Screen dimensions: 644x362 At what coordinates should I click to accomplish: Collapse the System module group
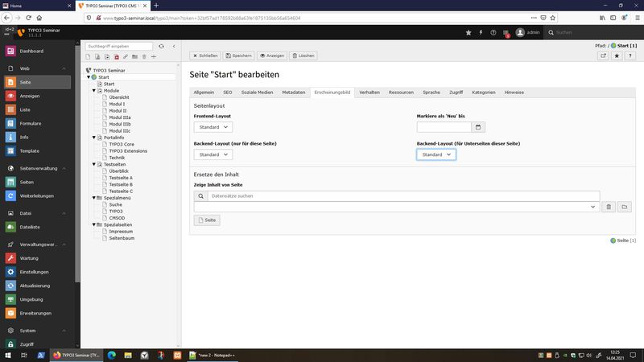click(x=64, y=331)
